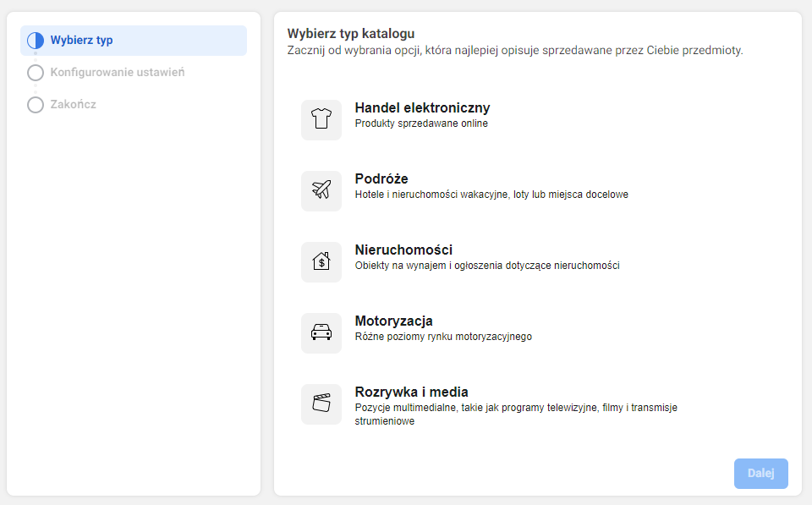
Task: Click the half-filled circle beside Wybierz typ
Action: (36, 41)
